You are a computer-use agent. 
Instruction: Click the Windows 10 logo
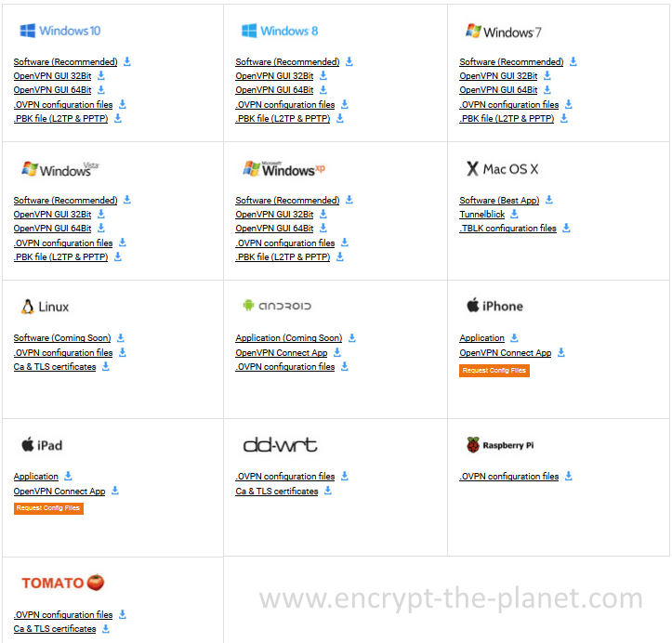(60, 31)
